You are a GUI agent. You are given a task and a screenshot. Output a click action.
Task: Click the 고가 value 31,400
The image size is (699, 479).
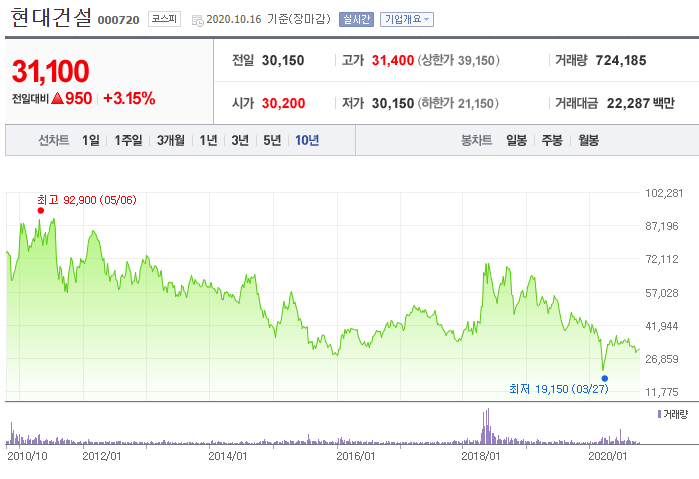[393, 60]
